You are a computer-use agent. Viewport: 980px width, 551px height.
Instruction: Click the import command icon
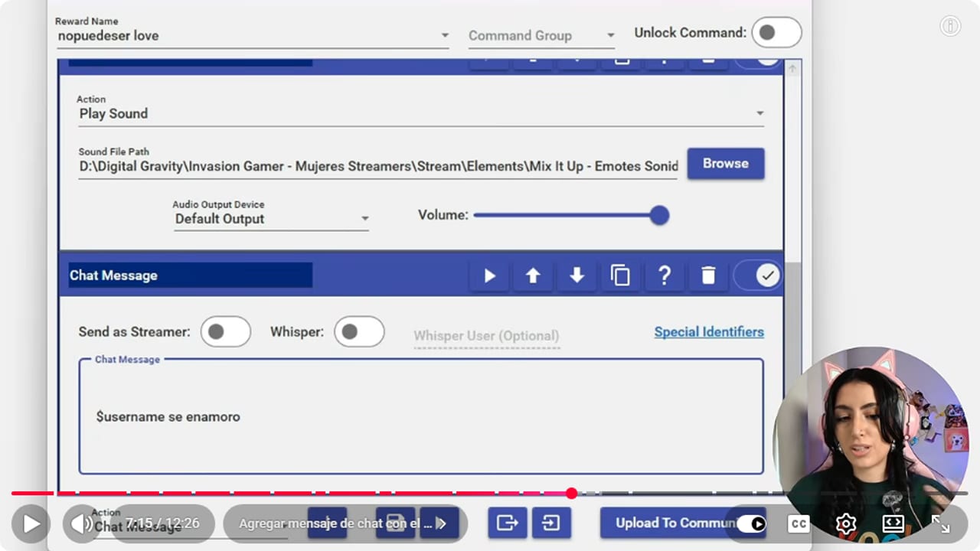(551, 523)
